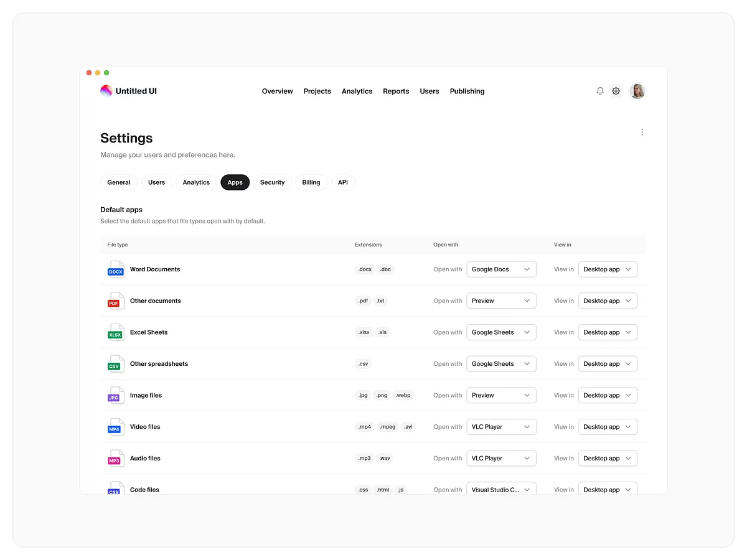This screenshot has height=560, width=747.
Task: Click the MP3 Audio files icon
Action: [115, 458]
